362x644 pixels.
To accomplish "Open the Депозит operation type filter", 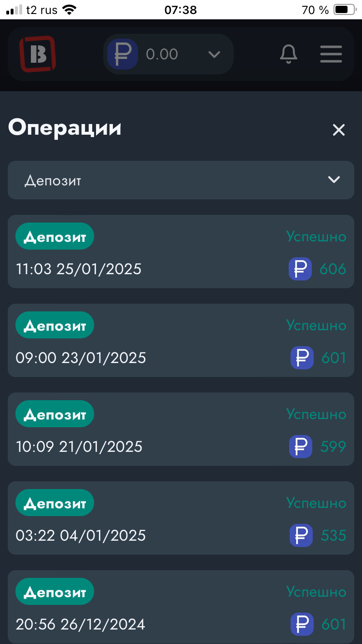I will (x=181, y=180).
